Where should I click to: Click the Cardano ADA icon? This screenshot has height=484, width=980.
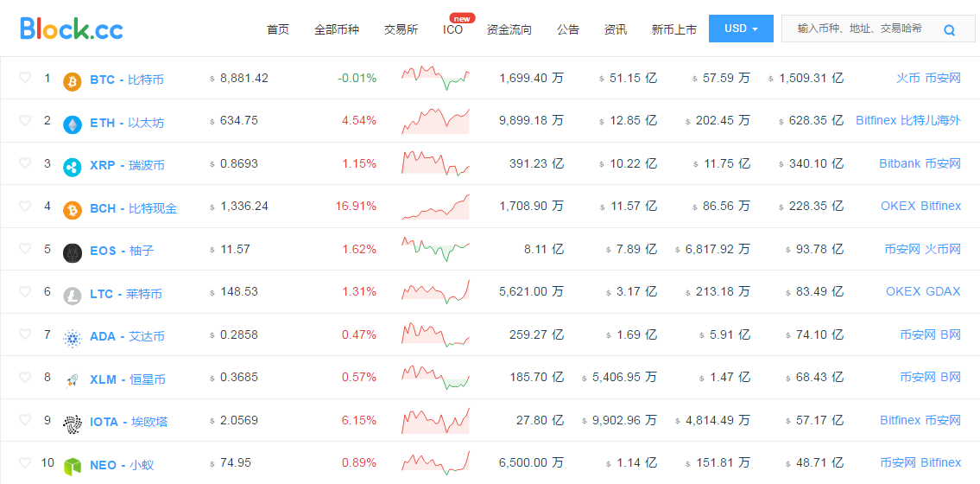click(x=73, y=338)
